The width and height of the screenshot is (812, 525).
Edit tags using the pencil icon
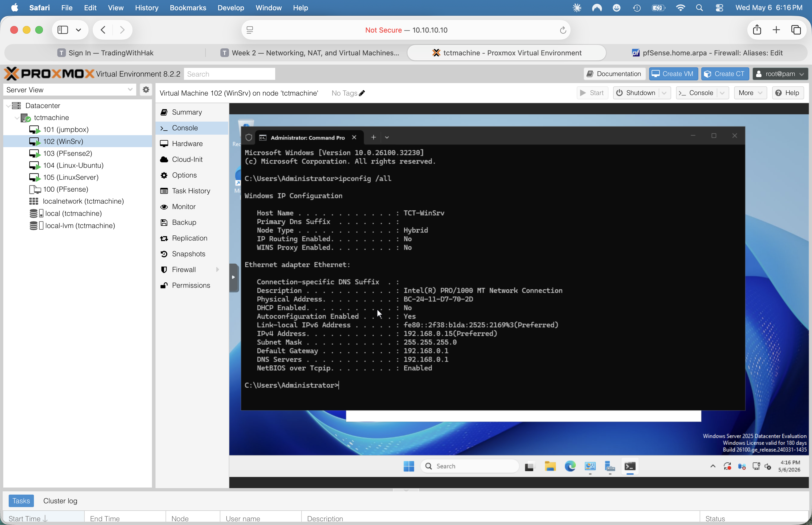[x=362, y=93]
